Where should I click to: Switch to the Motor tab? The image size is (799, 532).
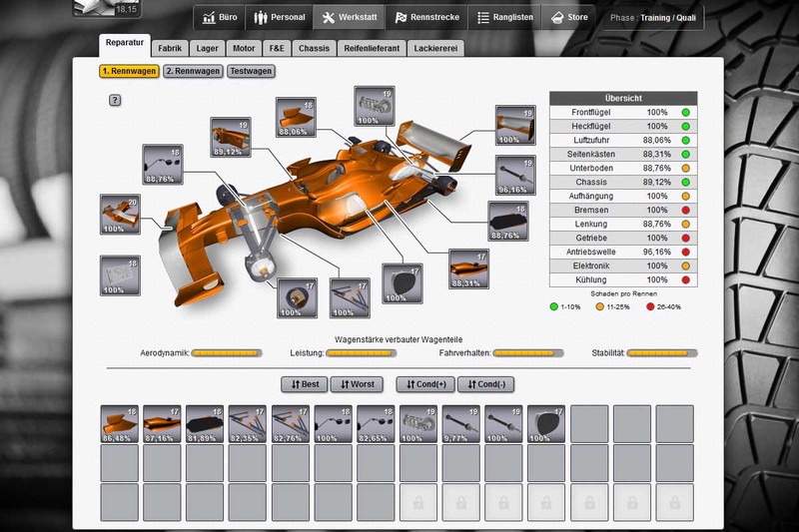(x=244, y=48)
